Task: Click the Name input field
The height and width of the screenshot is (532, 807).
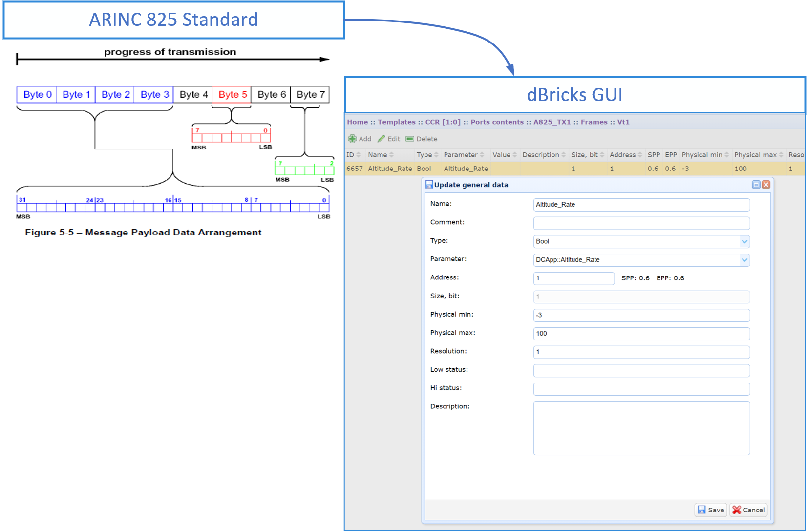Action: click(x=641, y=205)
